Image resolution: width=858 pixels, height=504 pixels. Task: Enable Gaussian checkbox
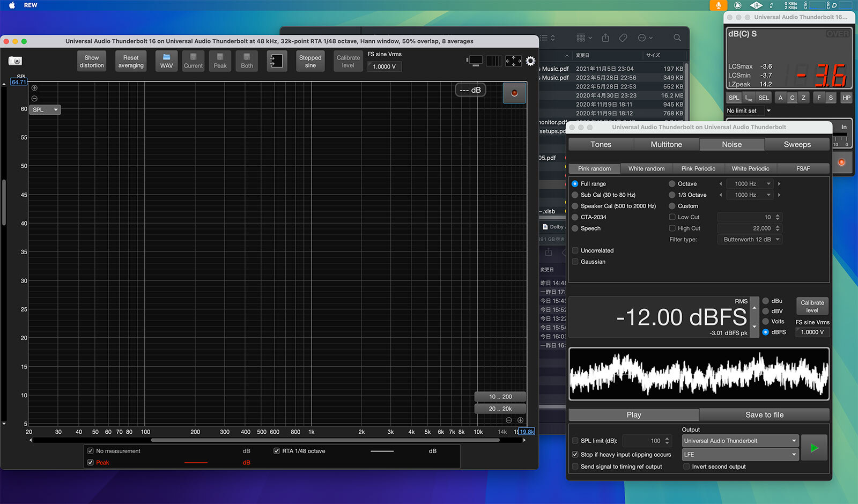(575, 262)
